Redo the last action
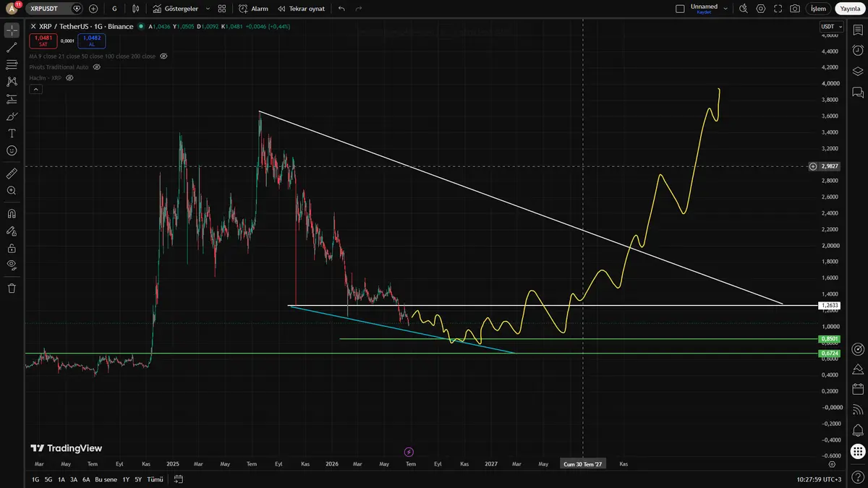The height and width of the screenshot is (488, 868). 359,9
